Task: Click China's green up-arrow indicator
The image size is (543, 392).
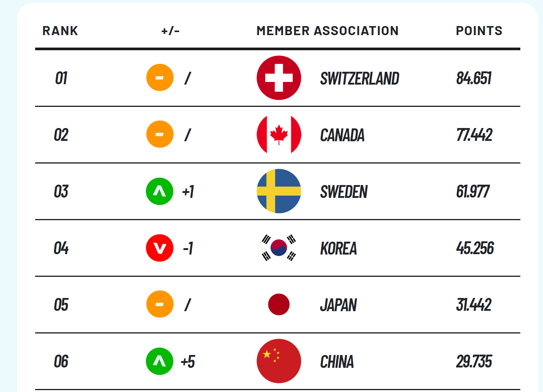Action: 160,361
